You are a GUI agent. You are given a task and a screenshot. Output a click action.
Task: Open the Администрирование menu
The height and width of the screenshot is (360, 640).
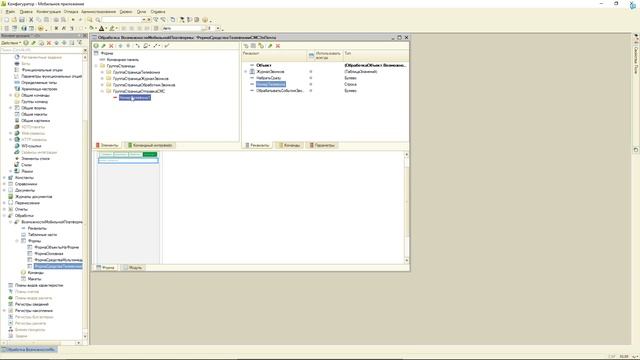99,12
